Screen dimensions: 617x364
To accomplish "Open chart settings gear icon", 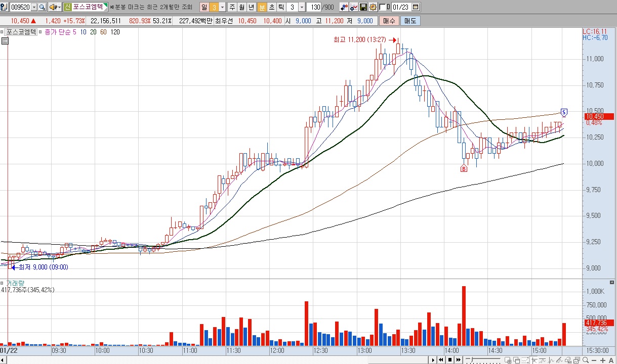I will 373,7.
